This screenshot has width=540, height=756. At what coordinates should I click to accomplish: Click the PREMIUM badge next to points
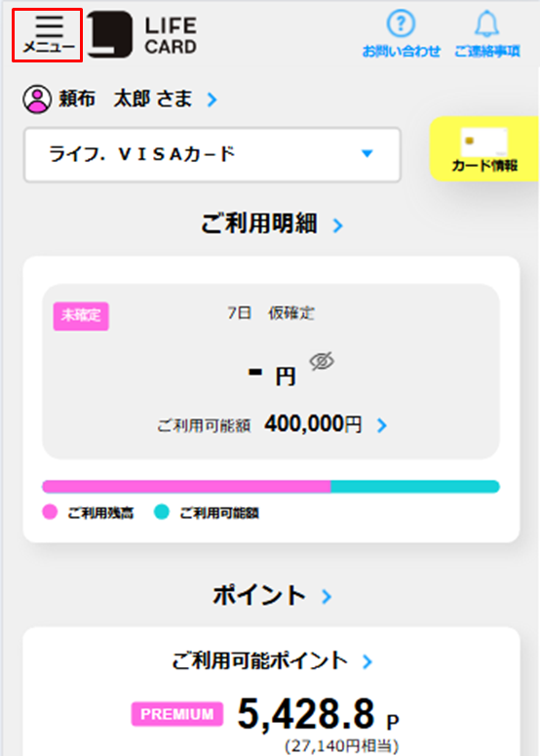pos(177,714)
